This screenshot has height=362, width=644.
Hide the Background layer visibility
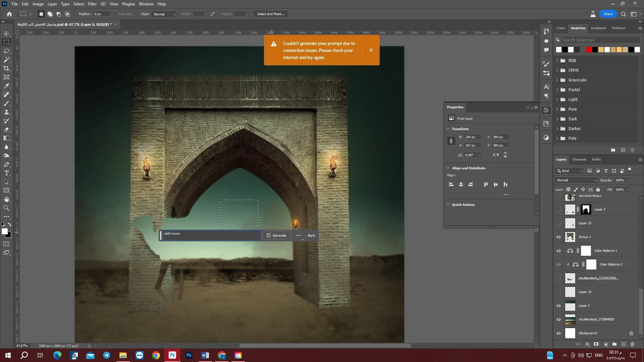[x=558, y=333]
